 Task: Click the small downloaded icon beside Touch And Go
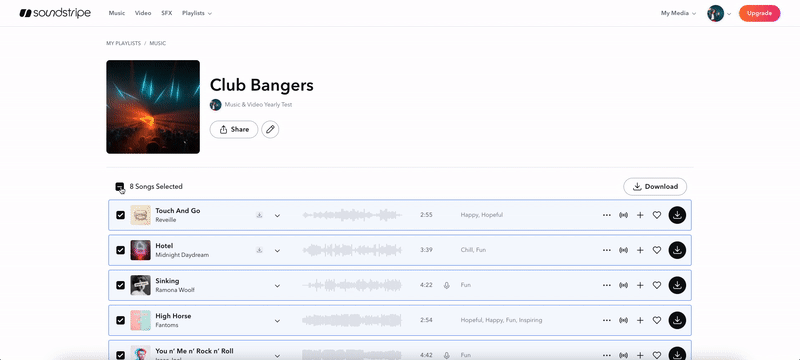pyautogui.click(x=259, y=215)
